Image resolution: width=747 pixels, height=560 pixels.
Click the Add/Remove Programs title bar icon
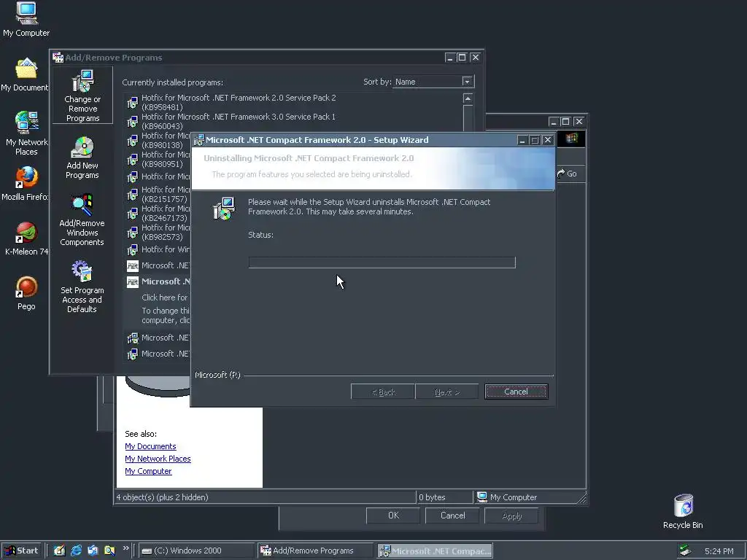[58, 58]
